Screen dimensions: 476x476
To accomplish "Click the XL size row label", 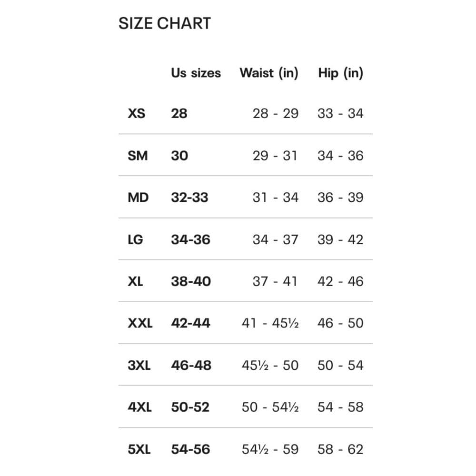I will 135,281.
